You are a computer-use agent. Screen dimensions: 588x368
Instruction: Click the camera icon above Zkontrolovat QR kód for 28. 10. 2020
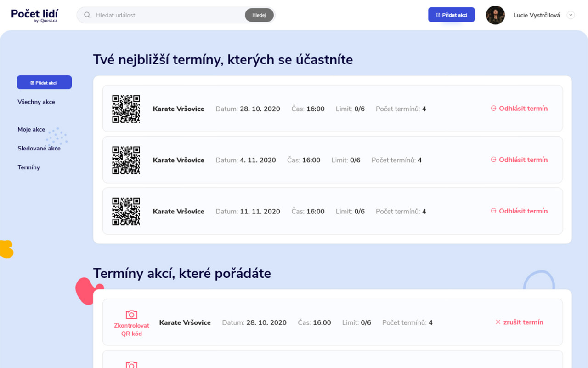pyautogui.click(x=131, y=314)
